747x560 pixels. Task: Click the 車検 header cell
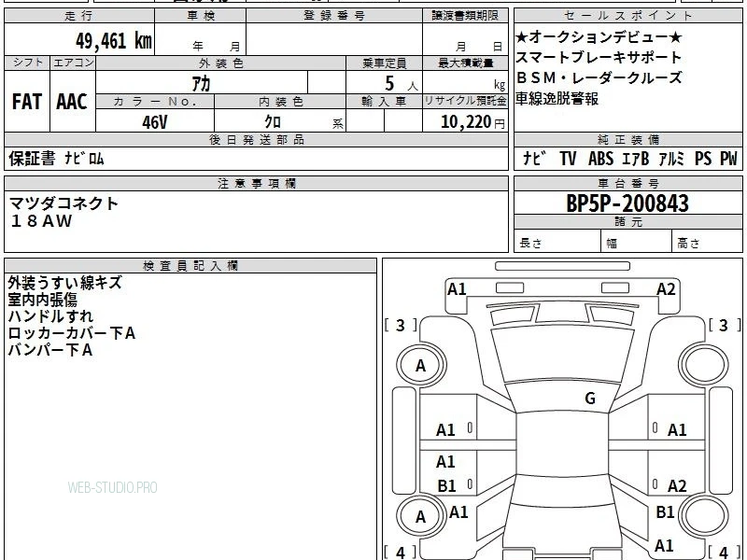pyautogui.click(x=201, y=16)
